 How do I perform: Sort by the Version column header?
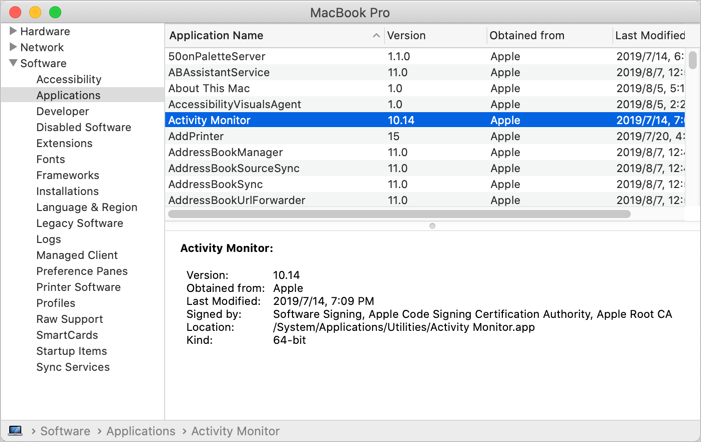click(406, 36)
